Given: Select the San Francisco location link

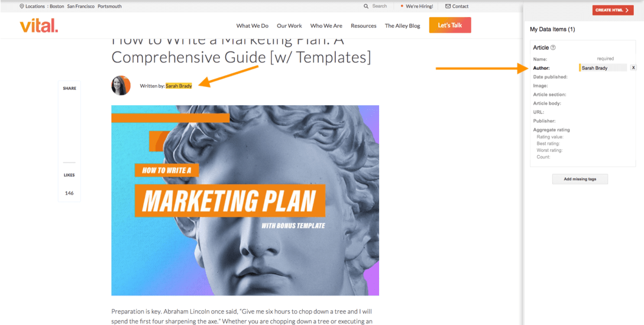Looking at the screenshot, I should pyautogui.click(x=81, y=6).
